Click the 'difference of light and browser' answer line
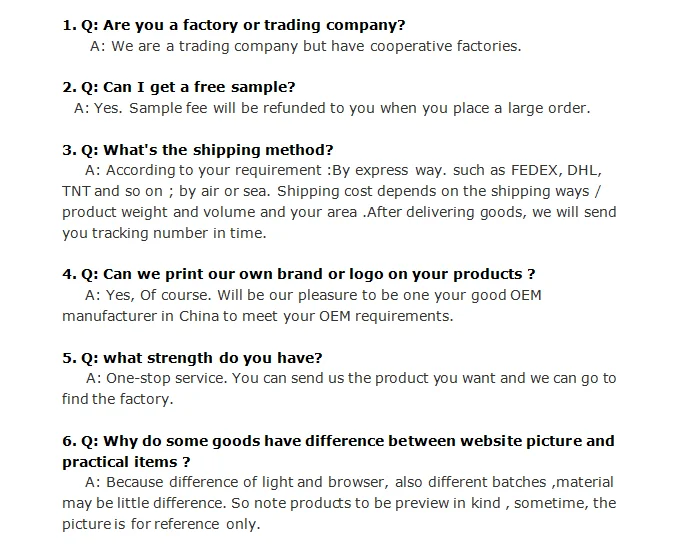Image resolution: width=678 pixels, height=551 pixels. coord(349,482)
